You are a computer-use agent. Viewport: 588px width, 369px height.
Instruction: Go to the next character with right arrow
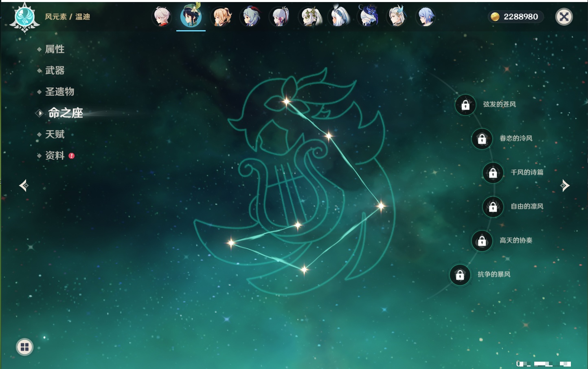[565, 186]
